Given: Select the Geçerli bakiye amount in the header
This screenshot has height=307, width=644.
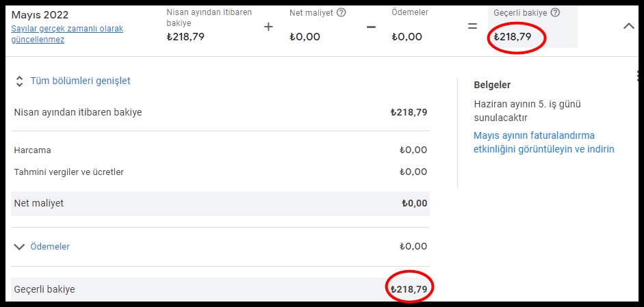Looking at the screenshot, I should [513, 37].
